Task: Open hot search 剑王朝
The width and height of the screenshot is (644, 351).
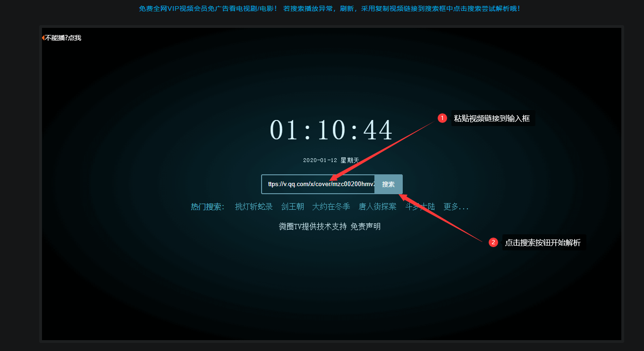Action: pos(293,207)
